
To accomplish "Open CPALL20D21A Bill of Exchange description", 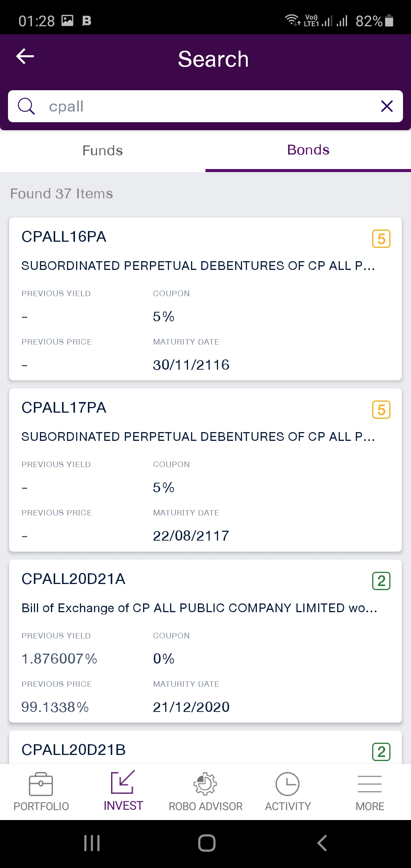I will (x=199, y=608).
